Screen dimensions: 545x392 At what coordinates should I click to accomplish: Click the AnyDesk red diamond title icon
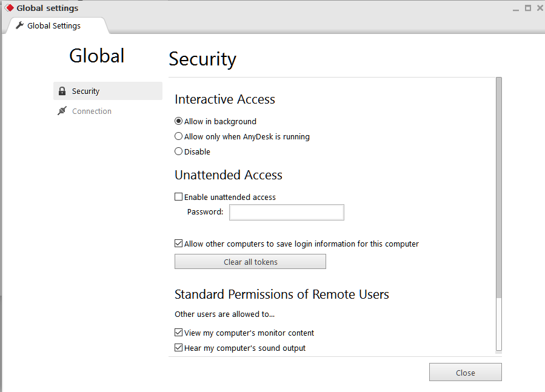click(x=9, y=8)
